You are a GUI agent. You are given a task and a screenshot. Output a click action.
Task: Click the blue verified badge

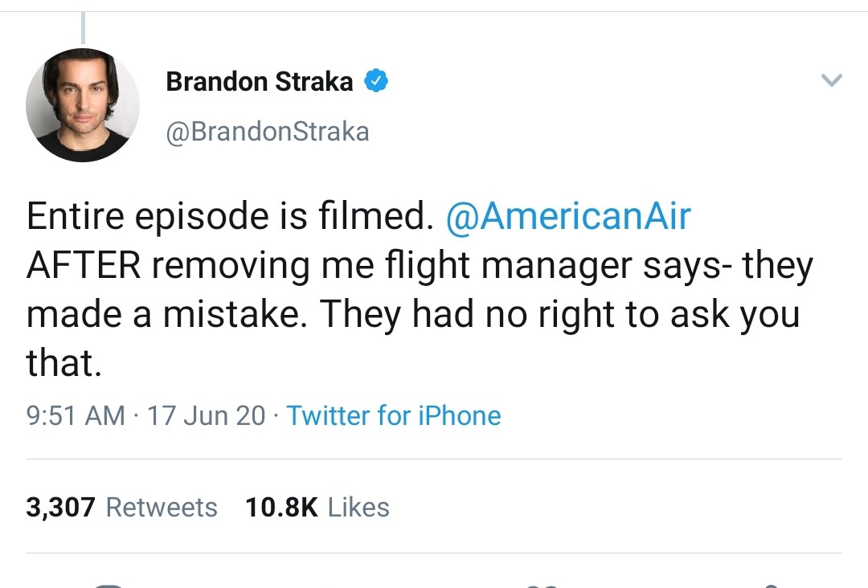click(377, 81)
